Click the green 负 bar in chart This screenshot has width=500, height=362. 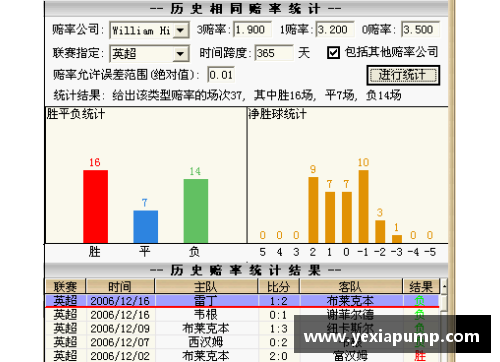[x=196, y=211]
